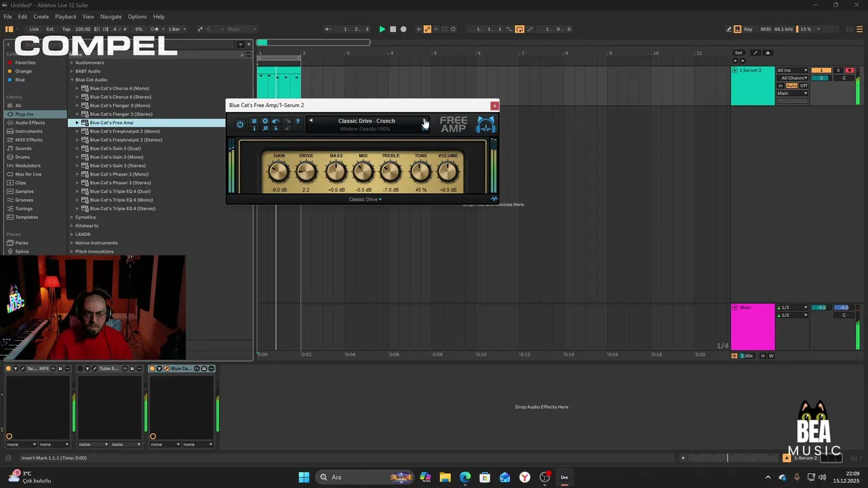Image resolution: width=868 pixels, height=488 pixels.
Task: Select Audio Effects in browser library
Action: pos(30,123)
